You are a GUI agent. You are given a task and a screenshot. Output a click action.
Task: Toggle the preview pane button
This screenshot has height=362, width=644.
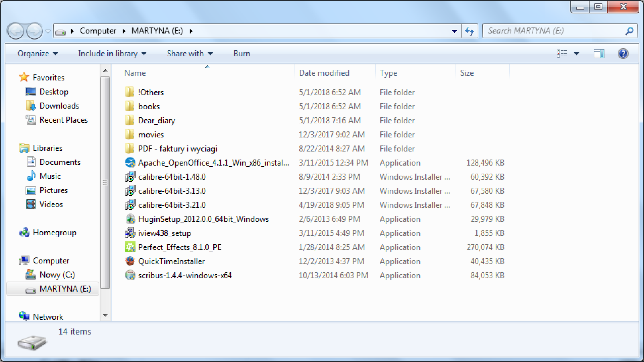[x=599, y=54]
